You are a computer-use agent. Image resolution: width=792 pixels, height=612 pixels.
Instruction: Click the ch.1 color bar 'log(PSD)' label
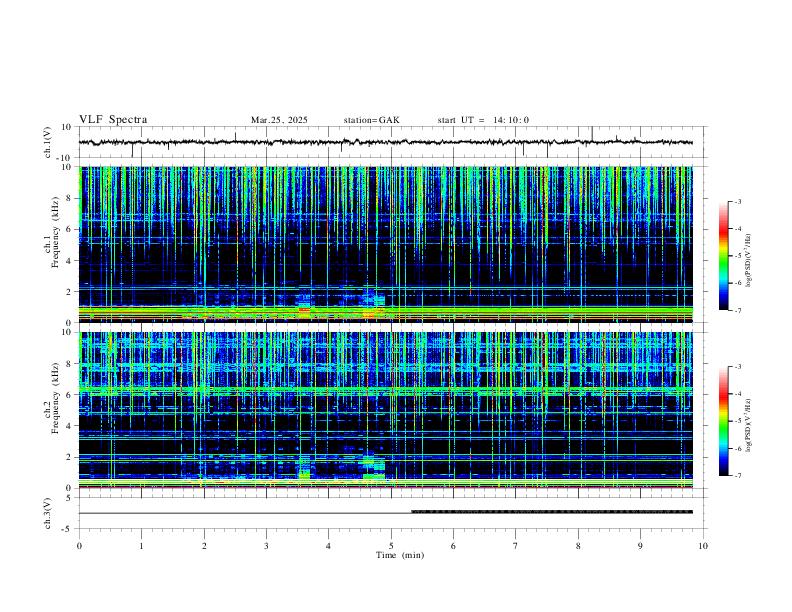coord(749,260)
